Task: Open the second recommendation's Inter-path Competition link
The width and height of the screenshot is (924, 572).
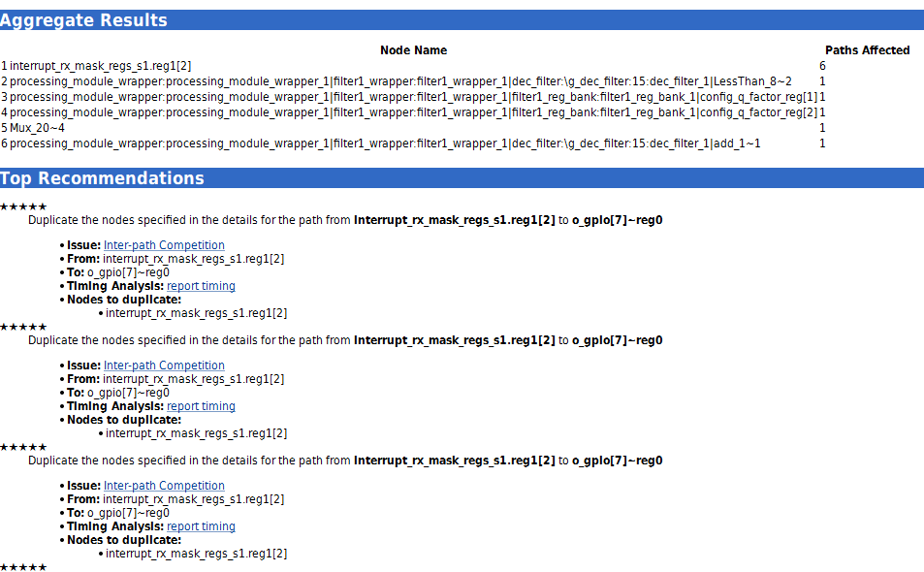Action: (164, 365)
